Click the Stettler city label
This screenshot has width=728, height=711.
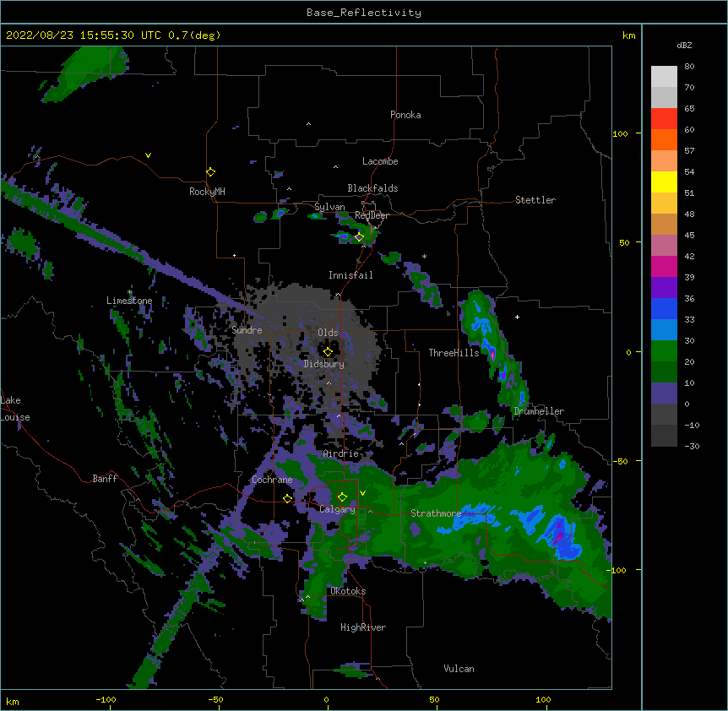coord(535,200)
